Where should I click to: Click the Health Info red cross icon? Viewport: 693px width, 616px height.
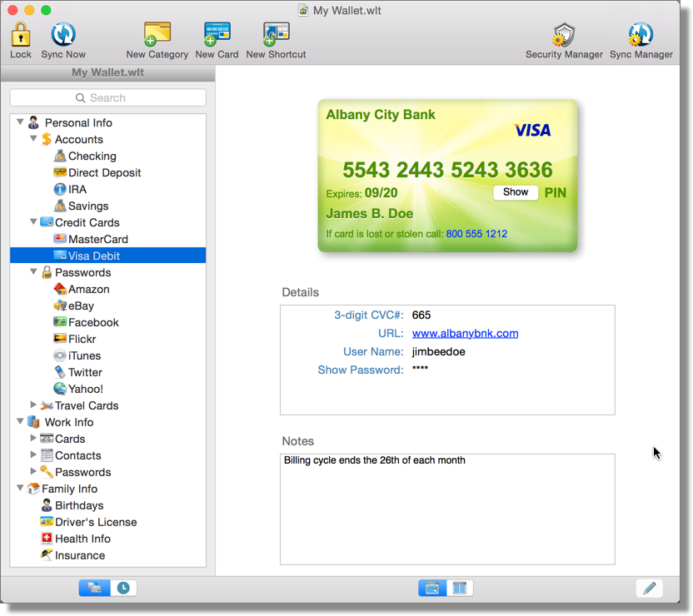(47, 539)
